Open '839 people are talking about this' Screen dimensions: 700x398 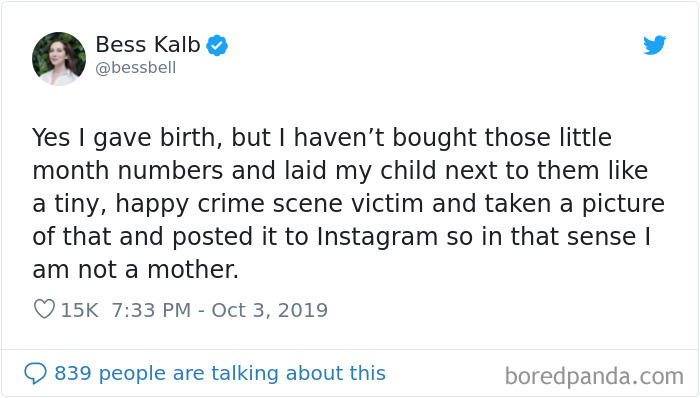220,373
